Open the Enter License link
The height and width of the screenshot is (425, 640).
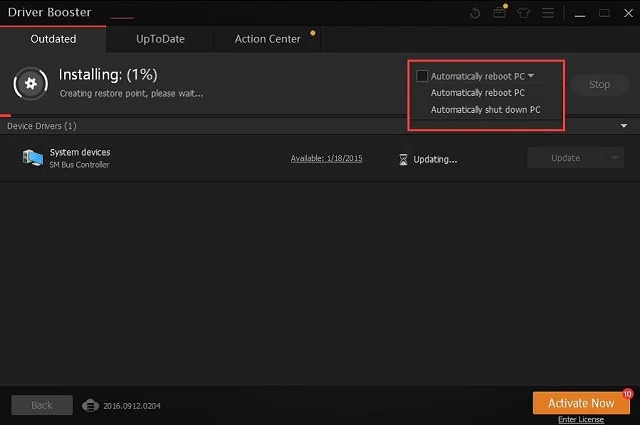(581, 419)
